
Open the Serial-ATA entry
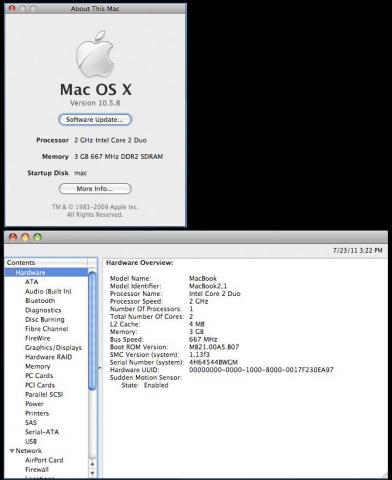click(x=42, y=432)
